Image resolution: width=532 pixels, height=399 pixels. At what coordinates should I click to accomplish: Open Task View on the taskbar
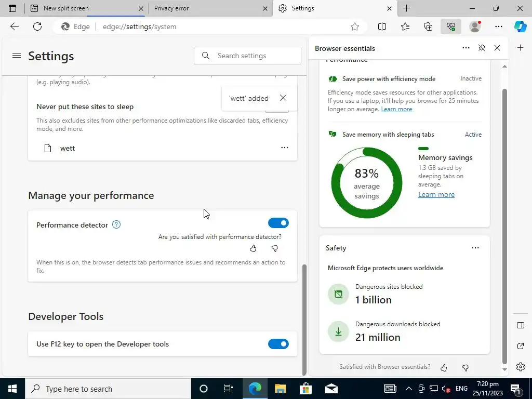229,389
